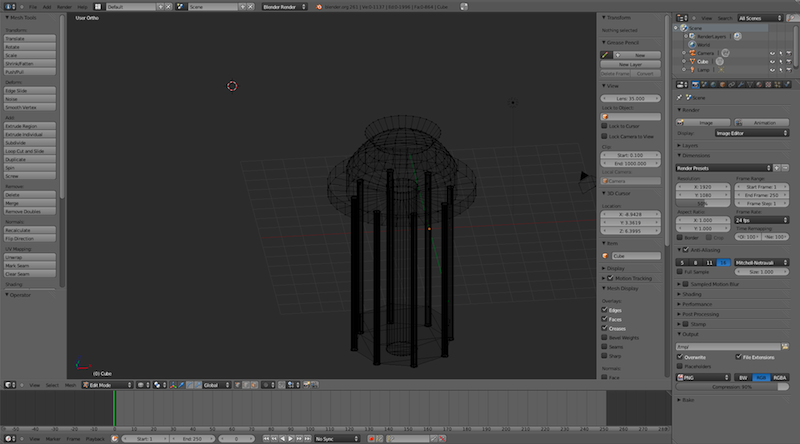The height and width of the screenshot is (444, 800).
Task: Open the Add menu in top bar
Action: (x=46, y=7)
